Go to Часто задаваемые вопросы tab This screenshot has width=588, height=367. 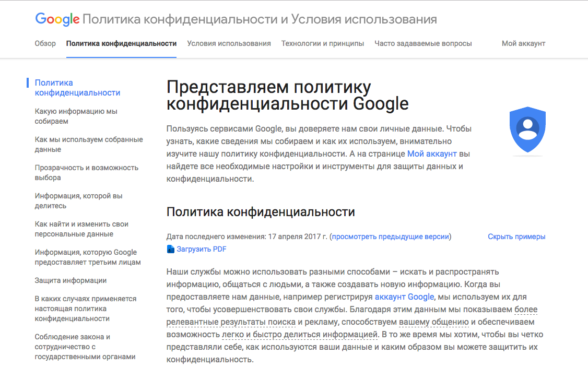tap(423, 43)
